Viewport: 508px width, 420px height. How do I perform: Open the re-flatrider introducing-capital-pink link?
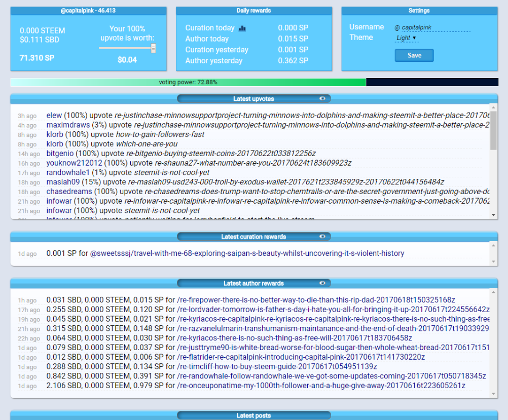pos(301,357)
